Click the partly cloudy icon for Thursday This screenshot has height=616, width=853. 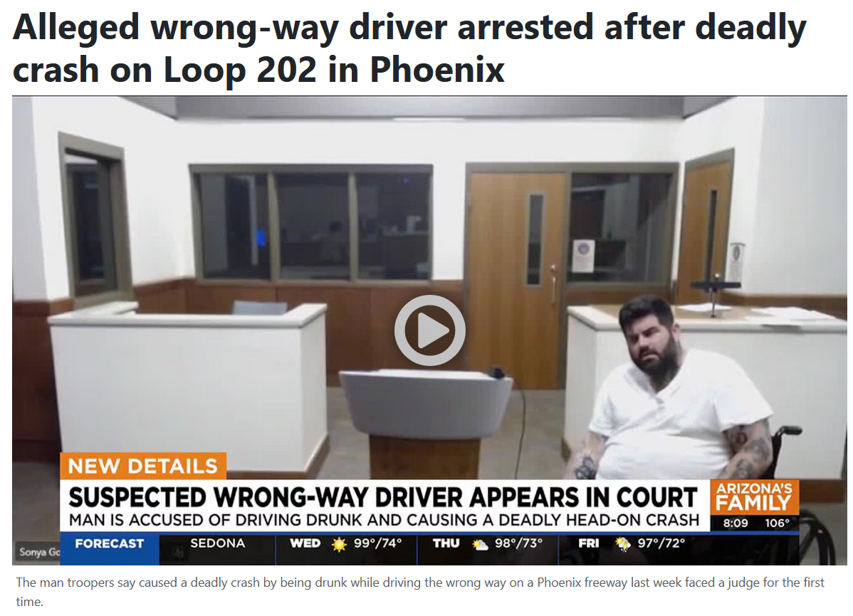pyautogui.click(x=480, y=544)
